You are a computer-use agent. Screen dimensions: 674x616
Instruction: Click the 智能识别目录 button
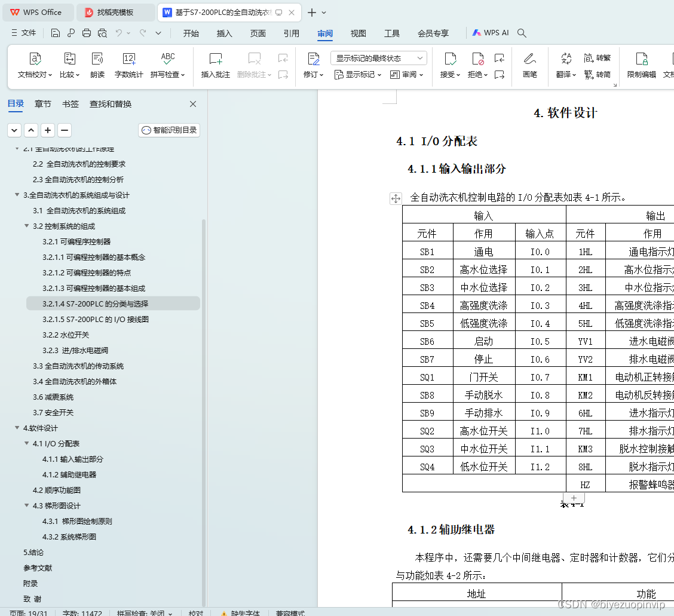coord(169,130)
